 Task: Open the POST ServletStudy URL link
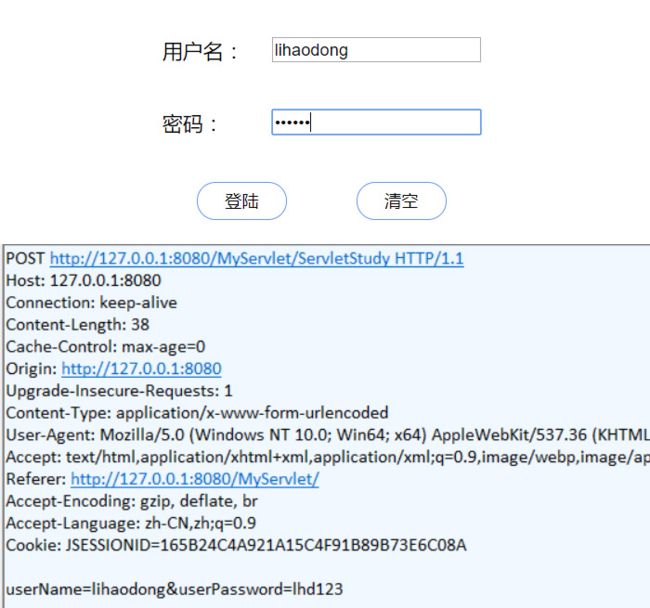pos(257,259)
